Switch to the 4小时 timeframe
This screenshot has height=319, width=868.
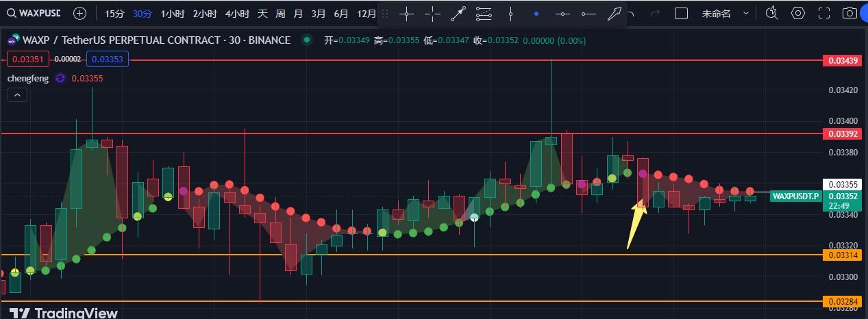237,13
